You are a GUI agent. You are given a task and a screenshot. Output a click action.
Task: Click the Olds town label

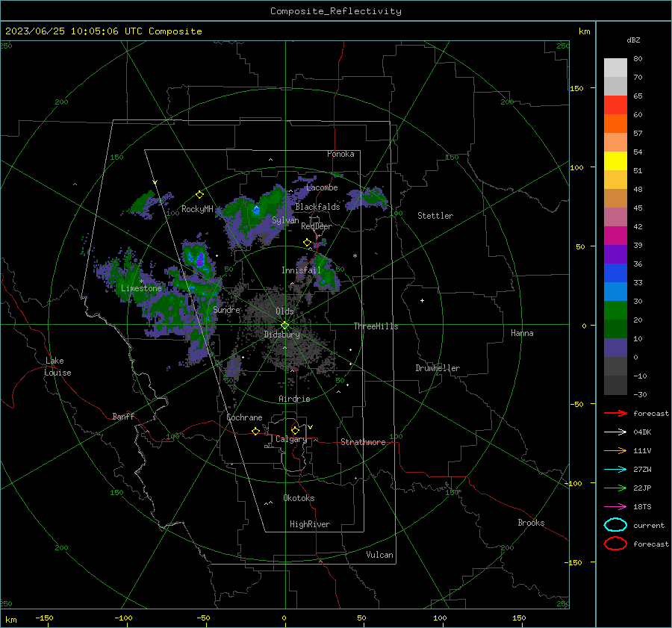pos(284,311)
